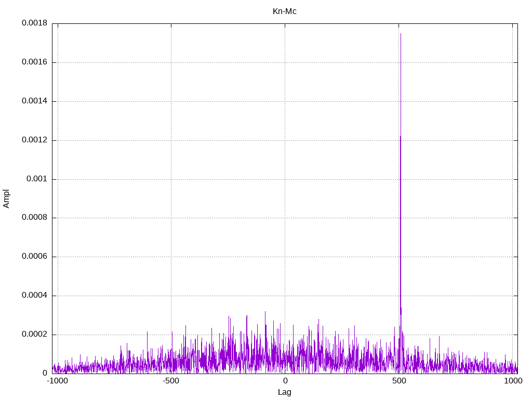Click the Ampl y-axis label
The height and width of the screenshot is (399, 532).
[x=6, y=198]
